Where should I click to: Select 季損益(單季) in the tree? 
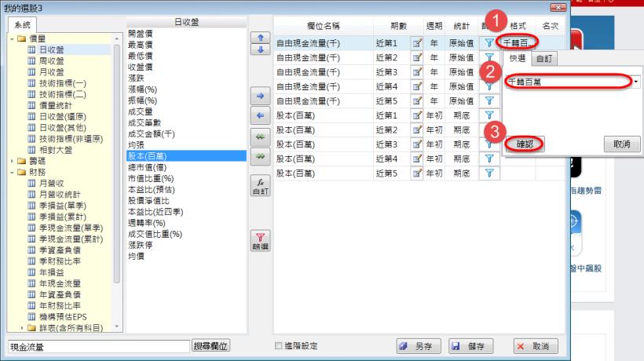(x=62, y=206)
